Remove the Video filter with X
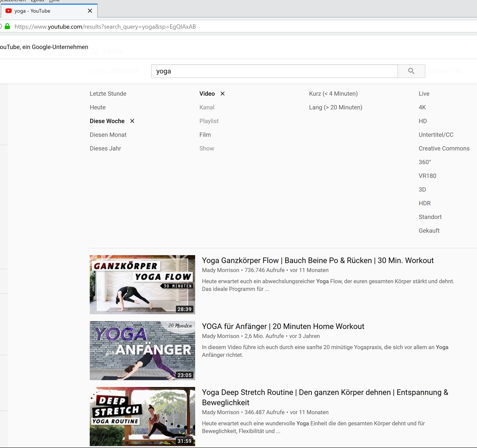Screen dimensions: 477x448 (x=222, y=94)
